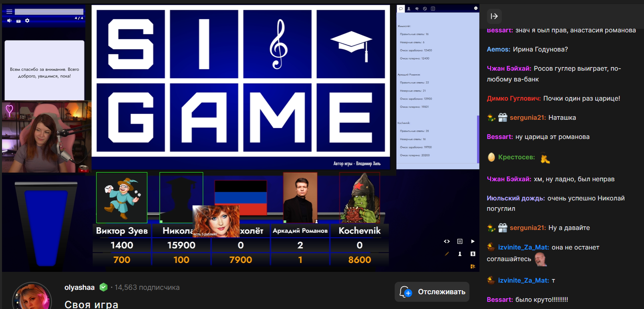
Task: Mute the game sound with the speaker icon
Action: [x=9, y=21]
